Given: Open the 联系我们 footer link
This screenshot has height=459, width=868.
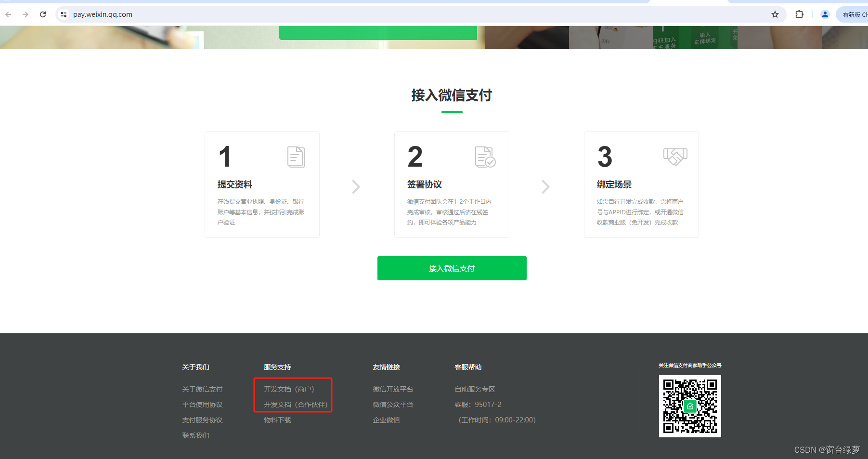Looking at the screenshot, I should tap(195, 435).
